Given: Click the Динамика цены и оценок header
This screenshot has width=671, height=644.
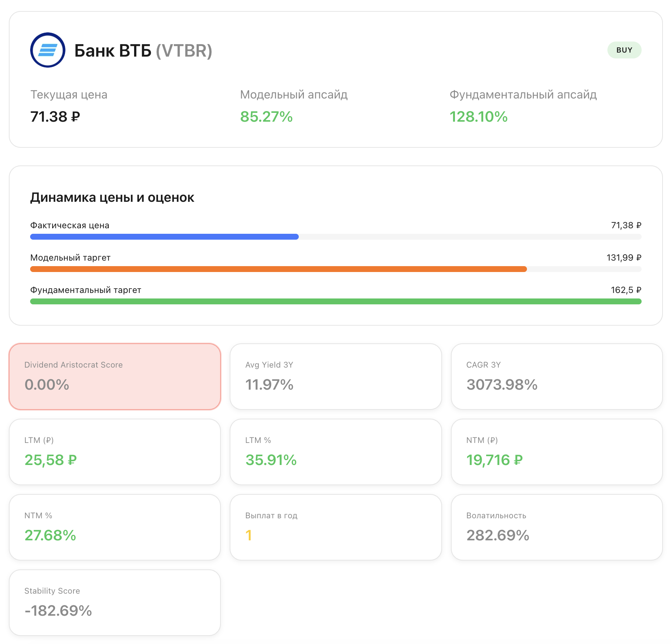Looking at the screenshot, I should 112,197.
